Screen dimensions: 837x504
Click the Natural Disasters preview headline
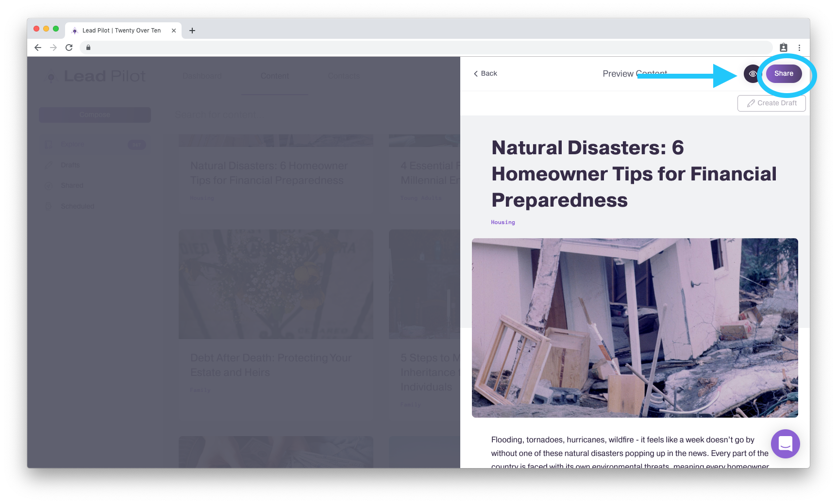(x=634, y=174)
